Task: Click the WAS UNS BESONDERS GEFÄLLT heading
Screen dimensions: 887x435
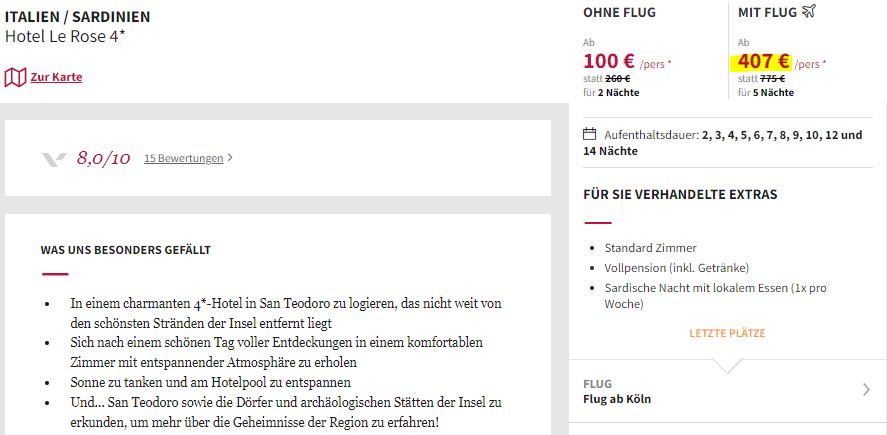Action: click(x=126, y=249)
